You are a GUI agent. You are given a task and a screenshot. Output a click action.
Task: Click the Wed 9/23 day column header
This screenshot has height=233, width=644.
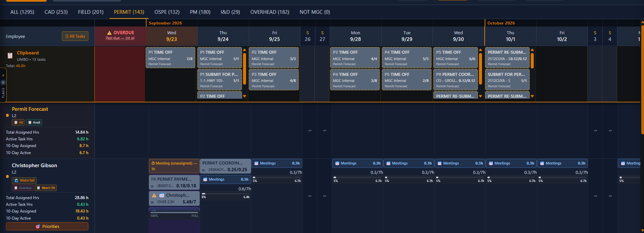coord(171,36)
